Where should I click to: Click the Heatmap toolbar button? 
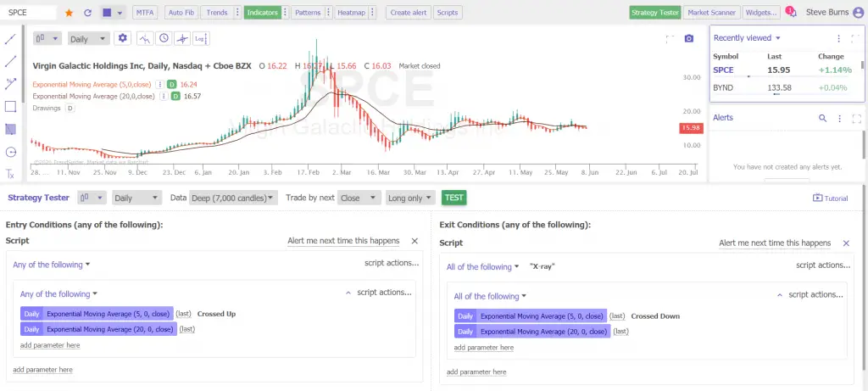tap(352, 12)
